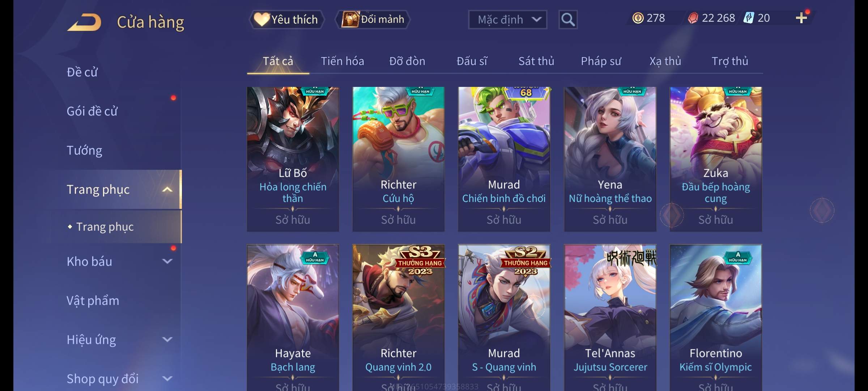
Task: Tap the plus icon to add currency
Action: [x=801, y=18]
